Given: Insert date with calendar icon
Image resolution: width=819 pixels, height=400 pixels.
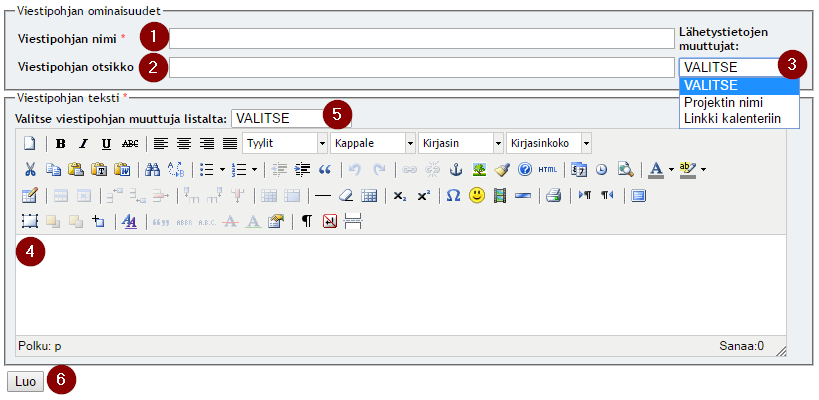Looking at the screenshot, I should (579, 169).
